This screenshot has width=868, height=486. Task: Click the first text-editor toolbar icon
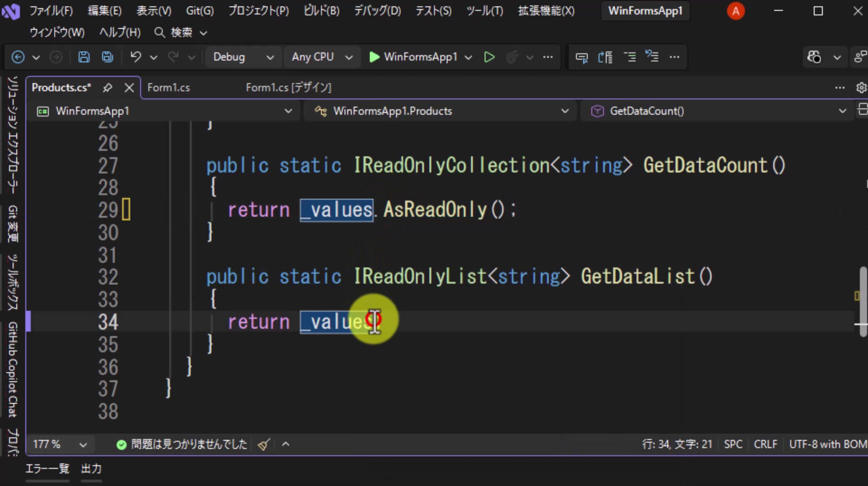(x=582, y=57)
